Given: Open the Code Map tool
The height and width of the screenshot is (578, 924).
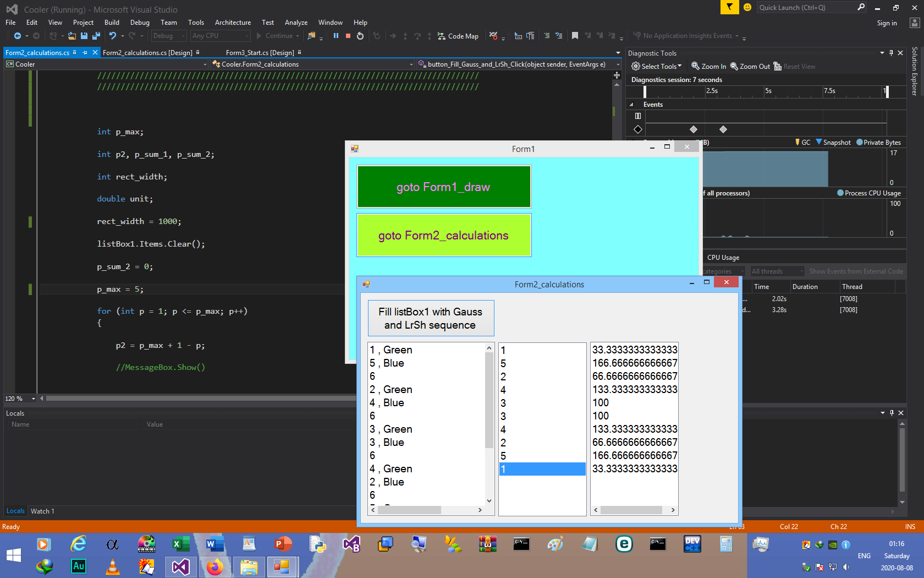Looking at the screenshot, I should pyautogui.click(x=458, y=36).
